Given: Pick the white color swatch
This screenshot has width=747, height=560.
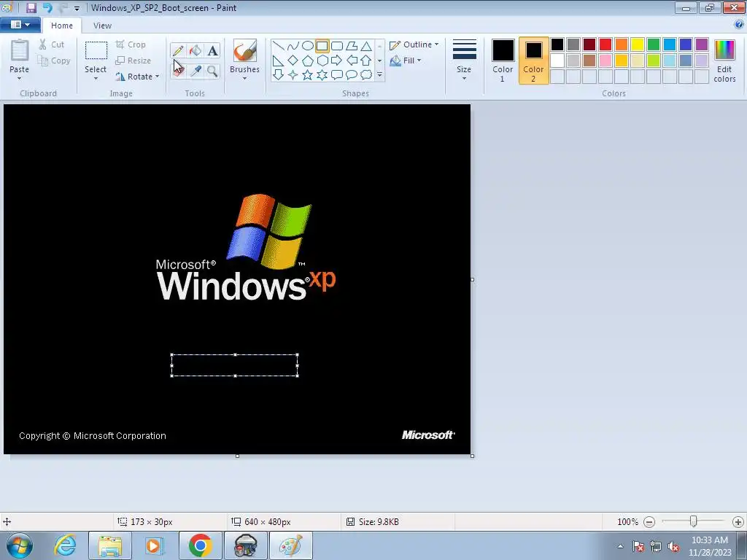Looking at the screenshot, I should [557, 61].
